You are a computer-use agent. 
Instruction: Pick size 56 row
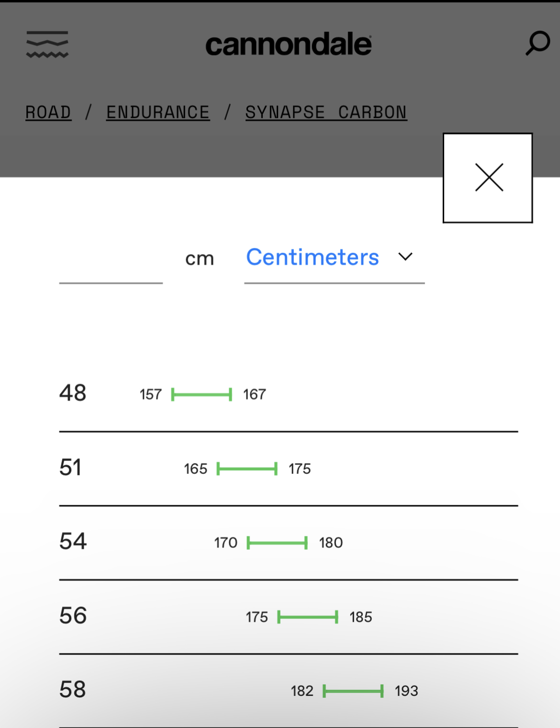point(73,616)
